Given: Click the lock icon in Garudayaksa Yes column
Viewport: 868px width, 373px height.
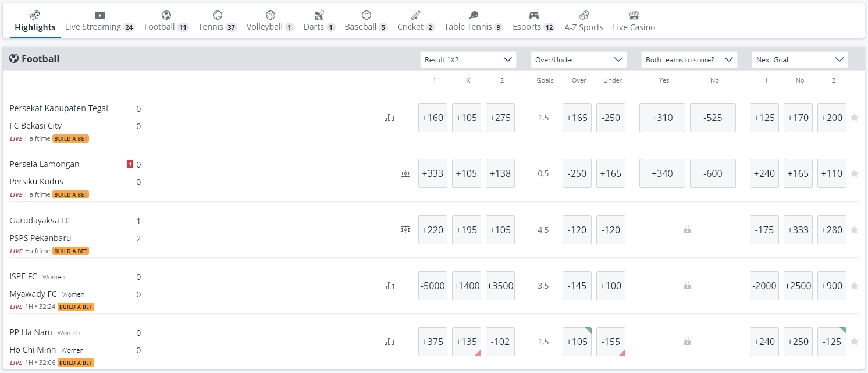Looking at the screenshot, I should tap(687, 230).
